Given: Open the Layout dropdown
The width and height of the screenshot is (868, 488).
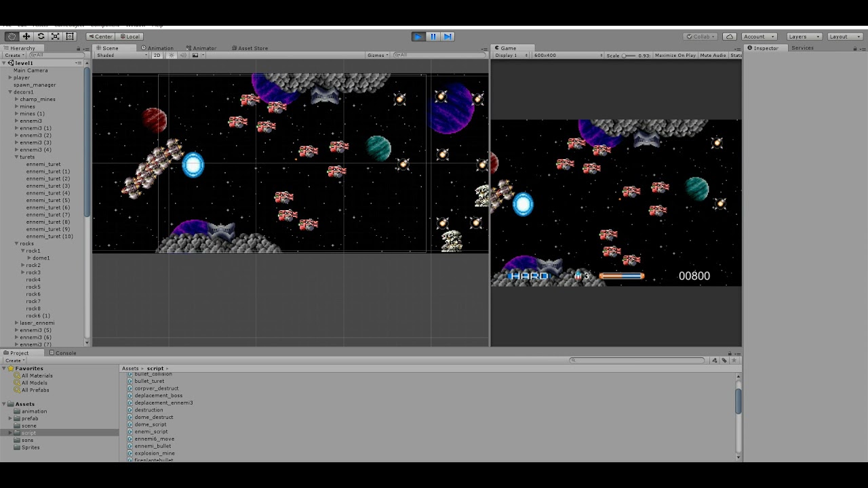Looking at the screenshot, I should 845,37.
